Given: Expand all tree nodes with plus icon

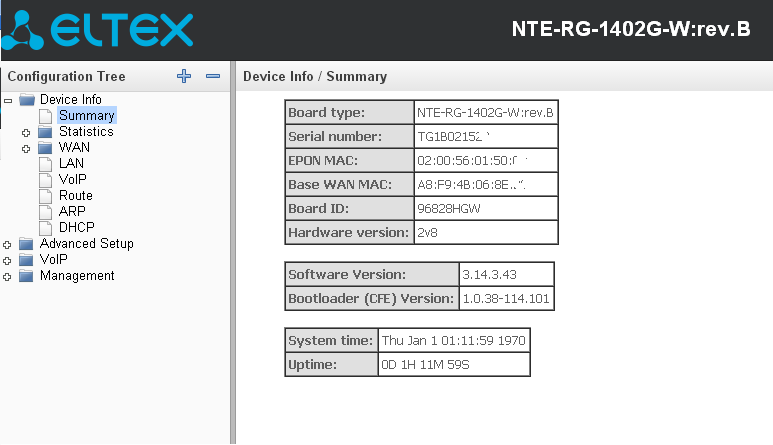Looking at the screenshot, I should pyautogui.click(x=184, y=76).
